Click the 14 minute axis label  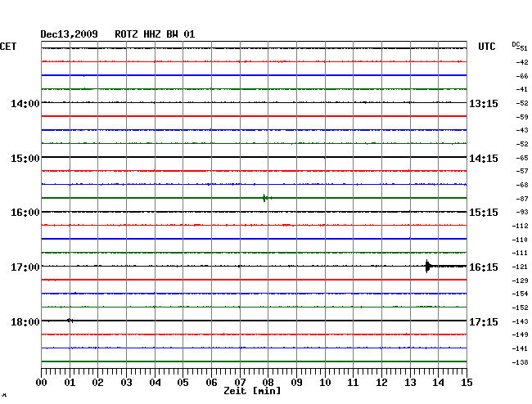[438, 382]
